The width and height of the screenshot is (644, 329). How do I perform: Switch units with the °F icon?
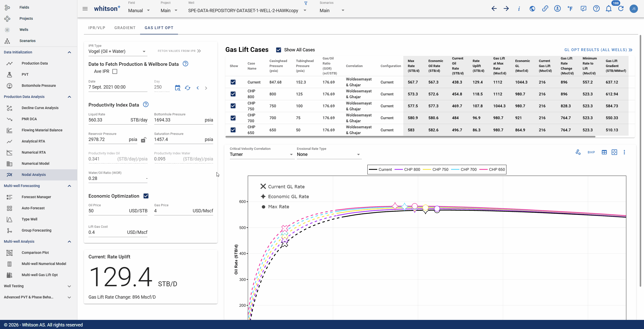point(570,9)
